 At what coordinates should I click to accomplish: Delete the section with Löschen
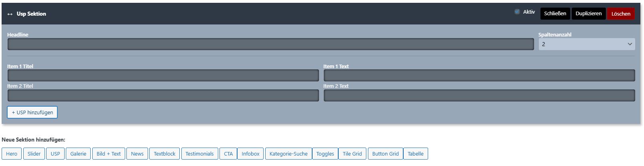(621, 14)
